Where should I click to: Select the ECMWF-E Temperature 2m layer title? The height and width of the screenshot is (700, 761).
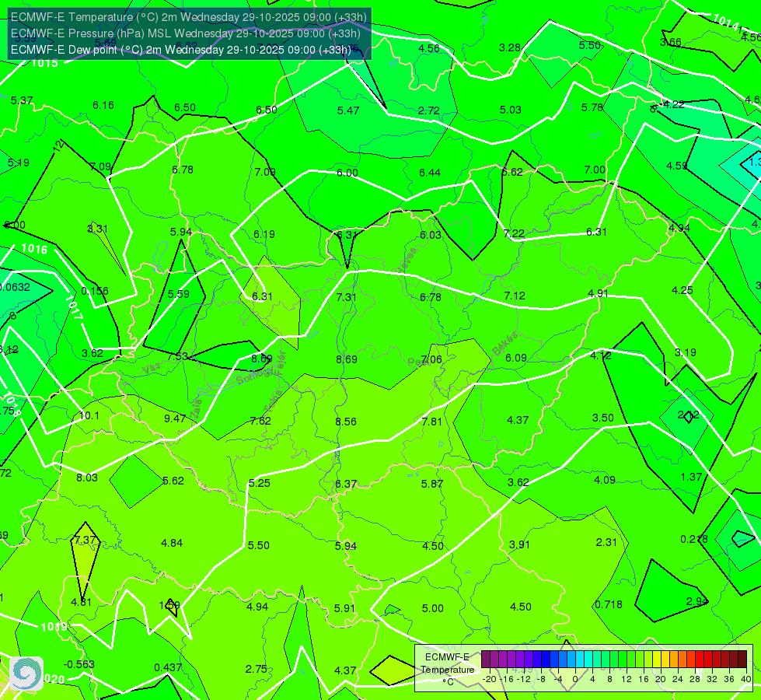[188, 17]
